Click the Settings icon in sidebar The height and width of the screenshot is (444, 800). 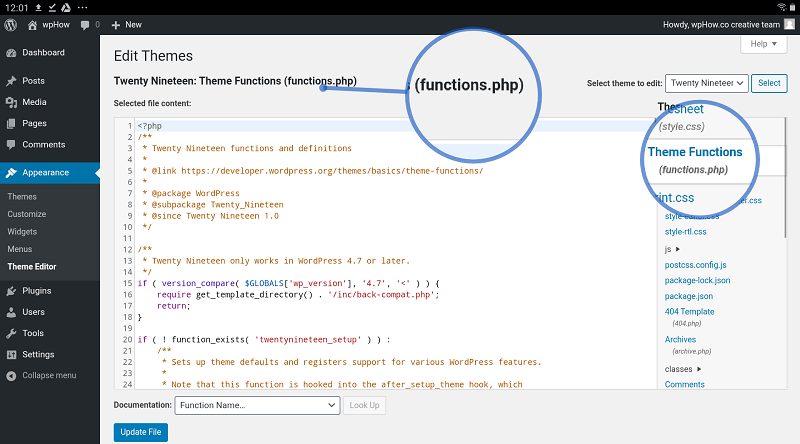11,354
